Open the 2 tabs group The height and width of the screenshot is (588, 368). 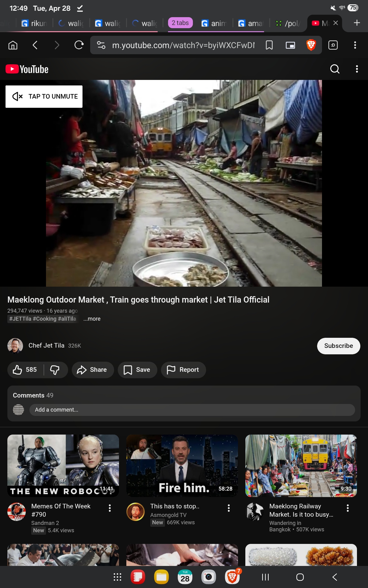180,23
